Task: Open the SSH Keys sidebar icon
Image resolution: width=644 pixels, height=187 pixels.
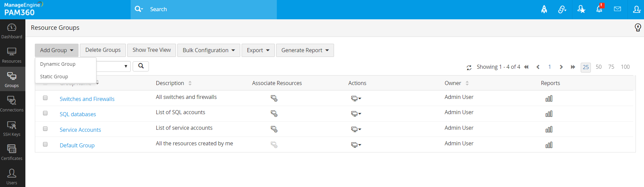Action: (12, 129)
